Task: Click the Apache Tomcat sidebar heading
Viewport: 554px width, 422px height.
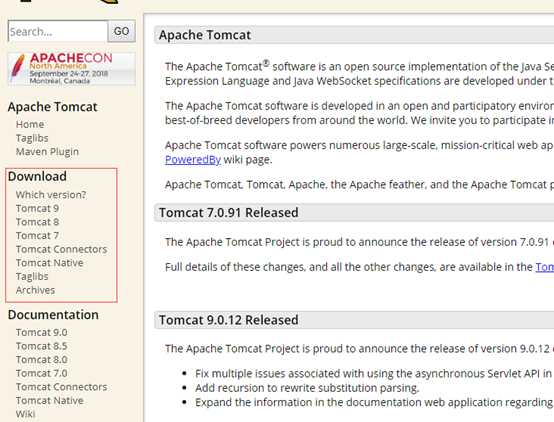Action: pyautogui.click(x=52, y=107)
